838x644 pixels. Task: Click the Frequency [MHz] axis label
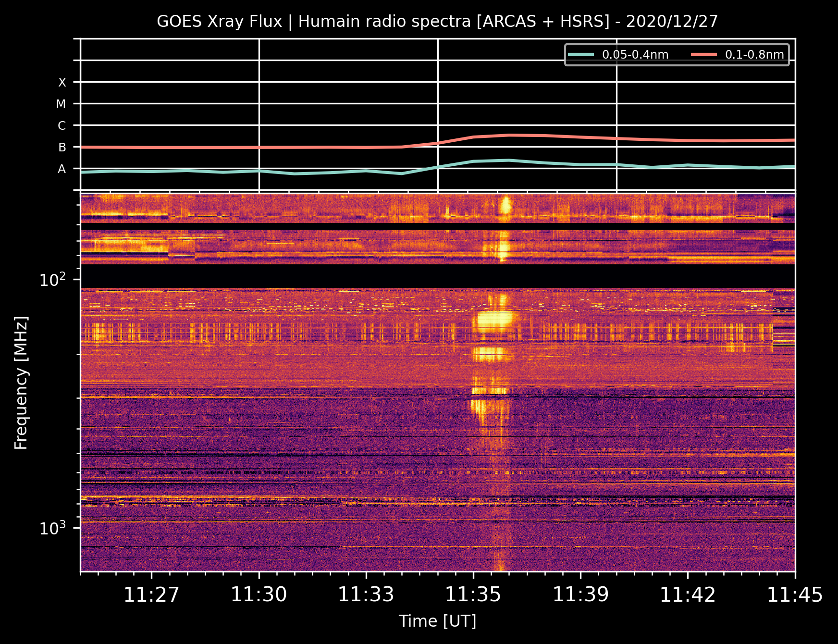click(21, 383)
